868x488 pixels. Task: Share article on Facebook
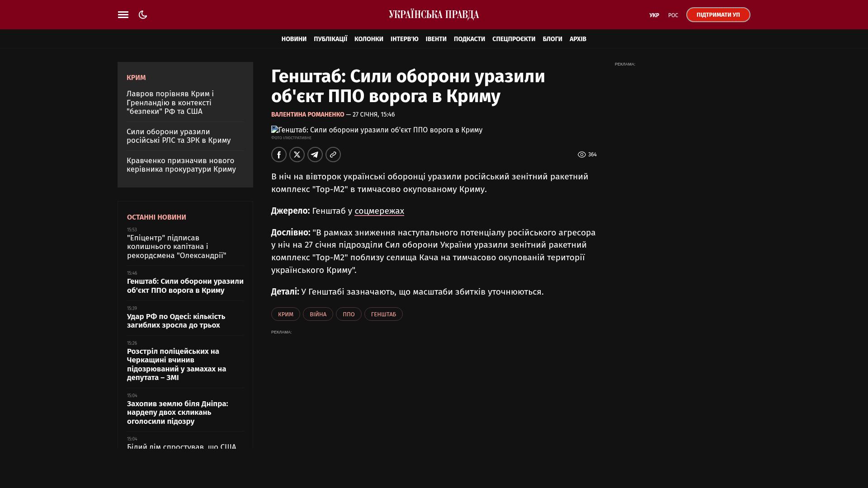[x=279, y=155]
